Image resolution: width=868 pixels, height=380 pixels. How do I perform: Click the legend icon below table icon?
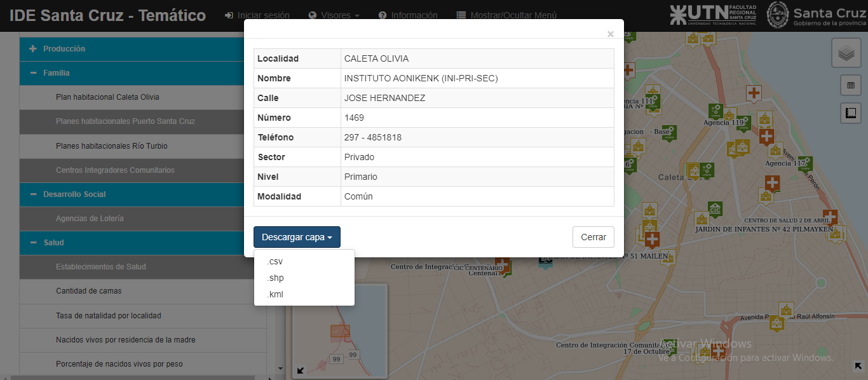pos(850,113)
